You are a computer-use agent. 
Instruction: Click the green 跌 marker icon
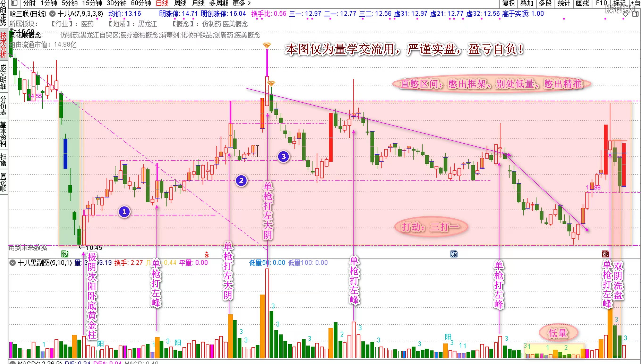pos(65,254)
